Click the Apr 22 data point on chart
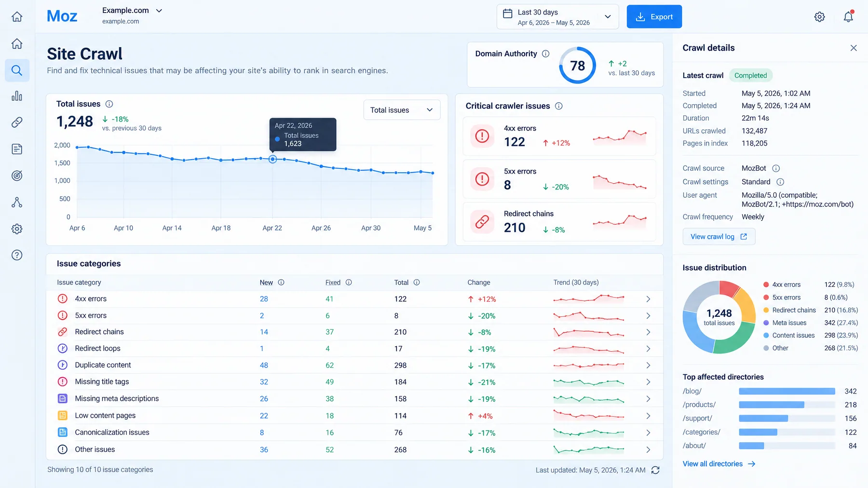Screen dimensions: 868x488 coord(272,159)
